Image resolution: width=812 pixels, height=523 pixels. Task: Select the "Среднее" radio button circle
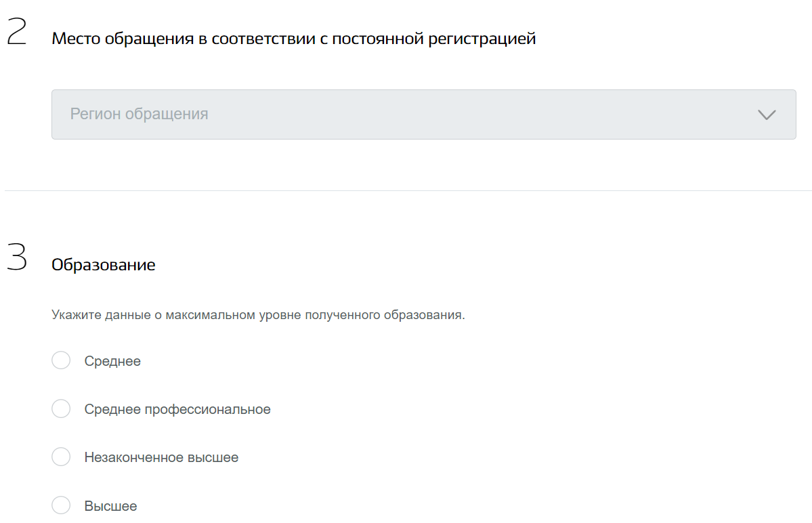click(x=61, y=360)
